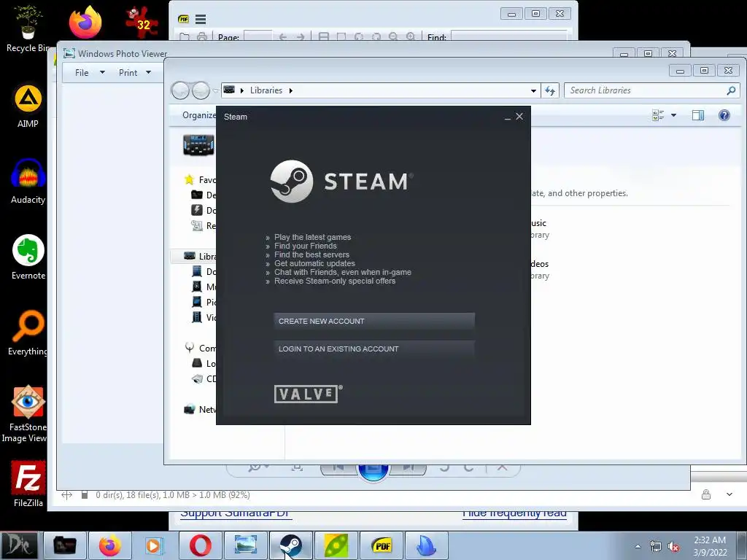This screenshot has width=747, height=560.
Task: Open Opera from the taskbar
Action: coord(200,545)
